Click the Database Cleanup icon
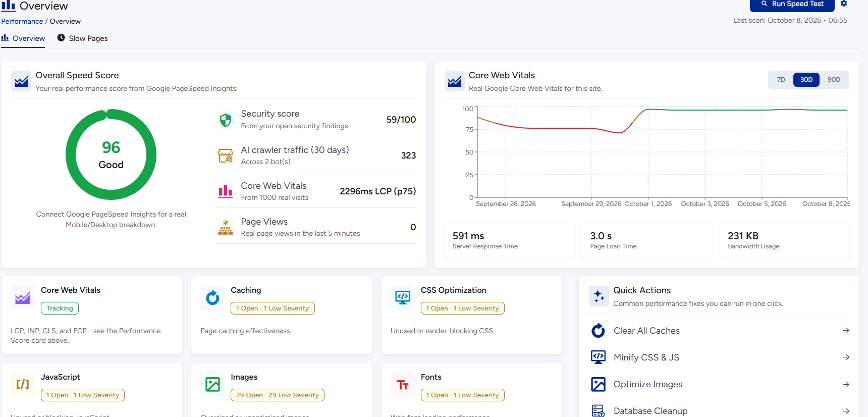Viewport: 868px width, 417px height. click(598, 411)
